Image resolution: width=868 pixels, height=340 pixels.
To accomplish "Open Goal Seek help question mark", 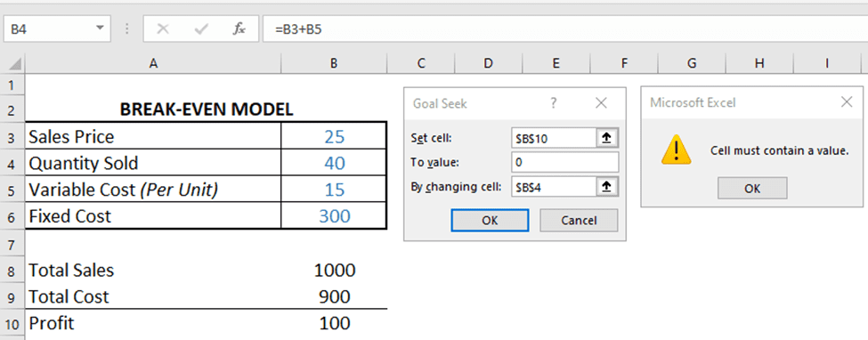I will [x=554, y=102].
